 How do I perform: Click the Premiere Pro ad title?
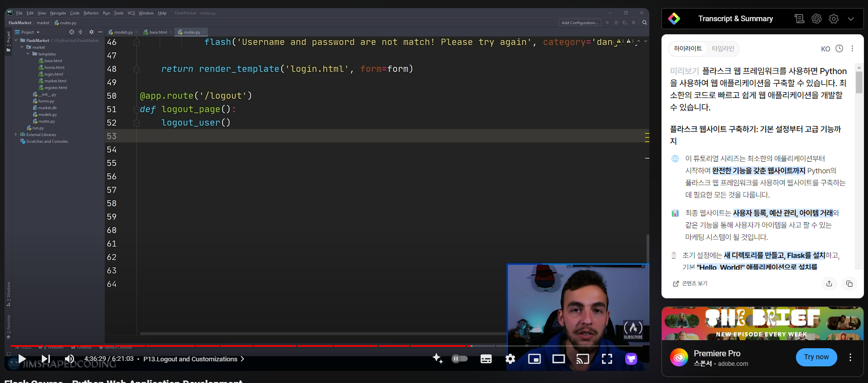tap(717, 353)
